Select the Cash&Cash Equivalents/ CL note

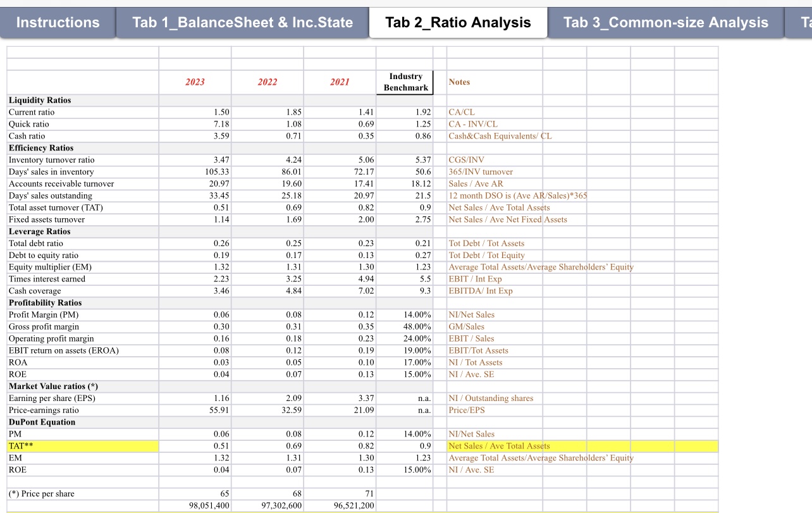[x=500, y=136]
